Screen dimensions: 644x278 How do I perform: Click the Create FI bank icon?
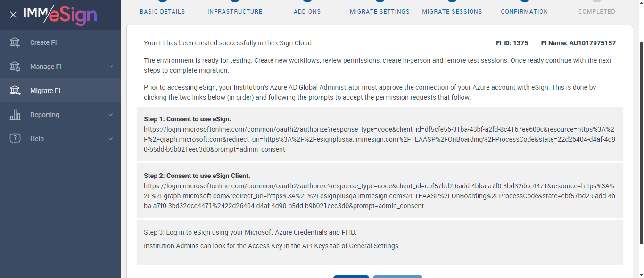pyautogui.click(x=15, y=42)
